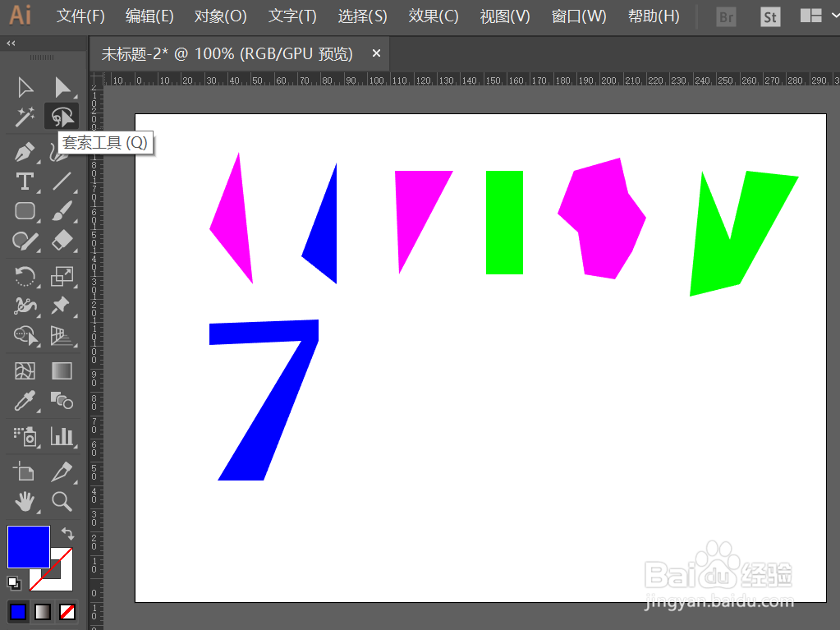Open the 帮助(H) menu
Screen dimensions: 840x630
(x=654, y=16)
